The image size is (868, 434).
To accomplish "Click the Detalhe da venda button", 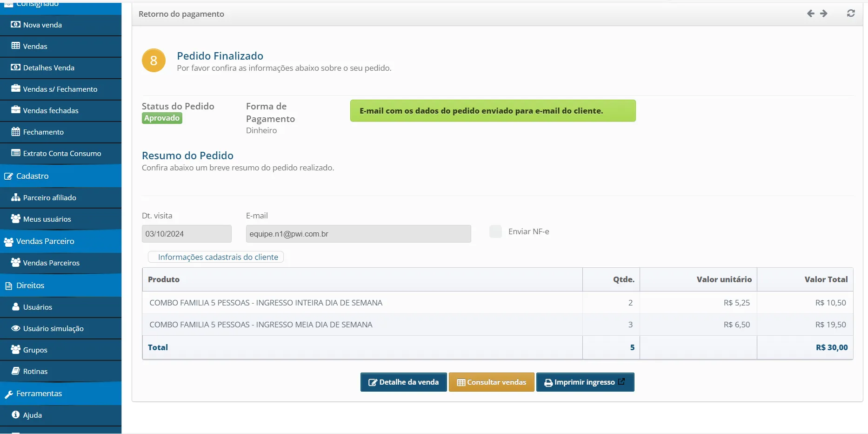I will 403,382.
